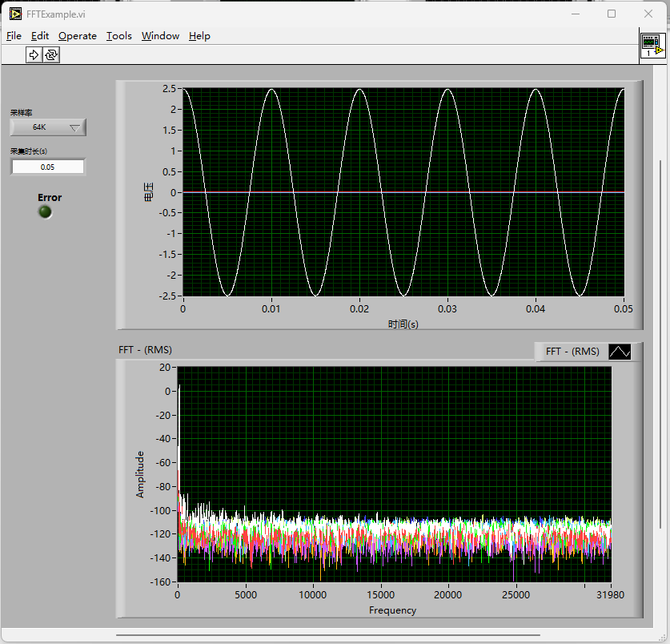Image resolution: width=670 pixels, height=644 pixels.
Task: Open the Window menu
Action: 160,35
